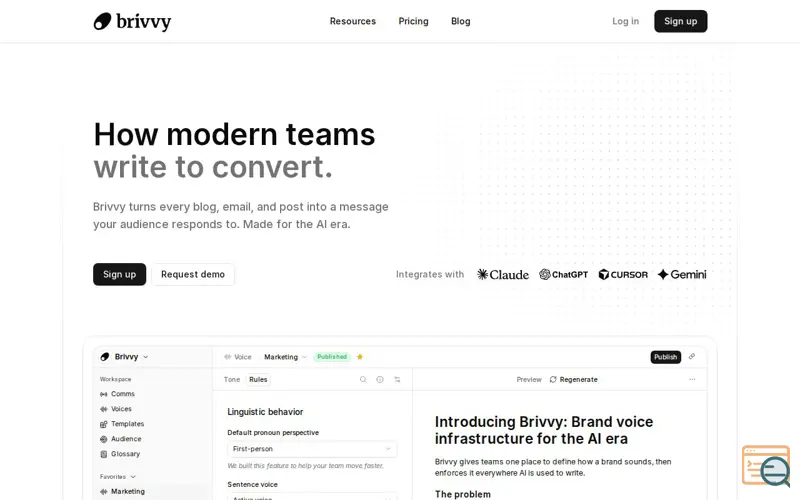This screenshot has width=800, height=500.
Task: Open the Brivvy workspace switcher dropdown
Action: coord(124,357)
